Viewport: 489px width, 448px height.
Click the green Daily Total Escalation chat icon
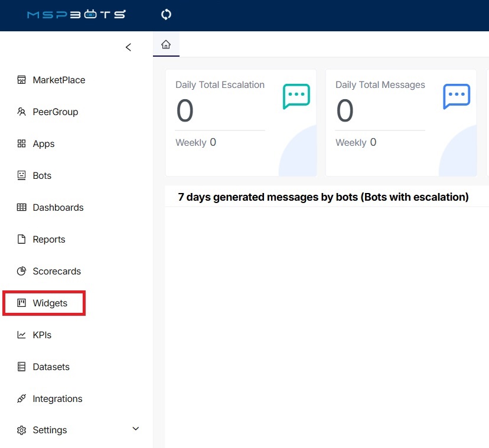[296, 97]
